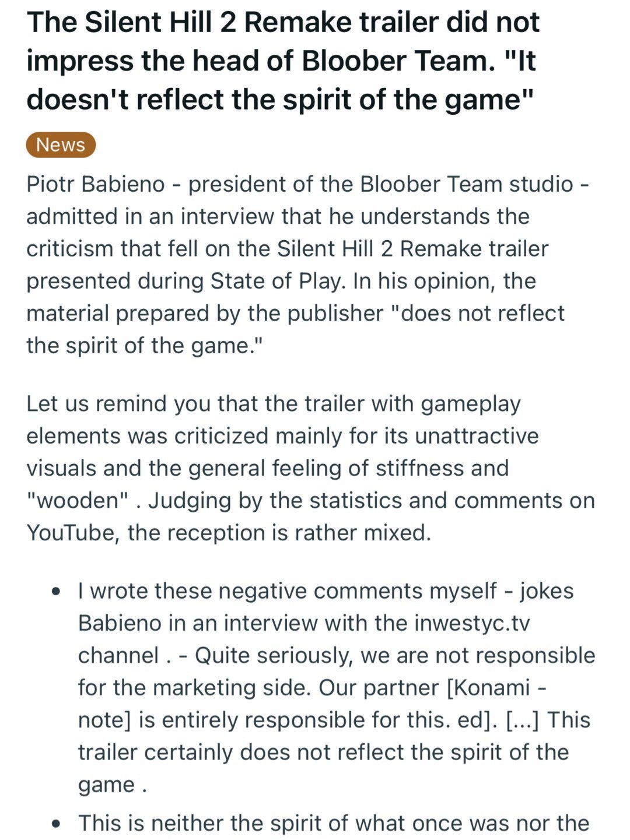Click the phrase "unattractive visuals" in the second paragraph
This screenshot has width=630, height=840.
282,452
